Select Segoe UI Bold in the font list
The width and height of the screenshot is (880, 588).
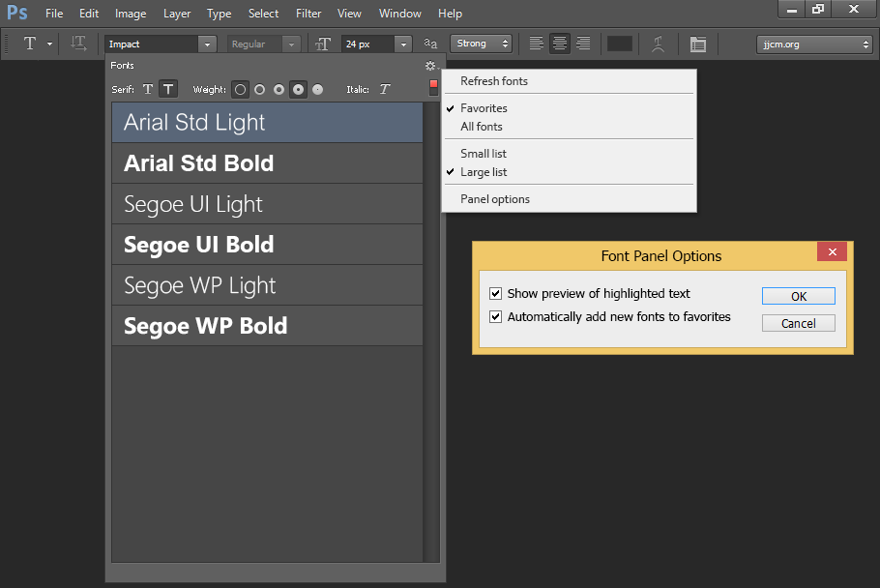click(x=267, y=245)
